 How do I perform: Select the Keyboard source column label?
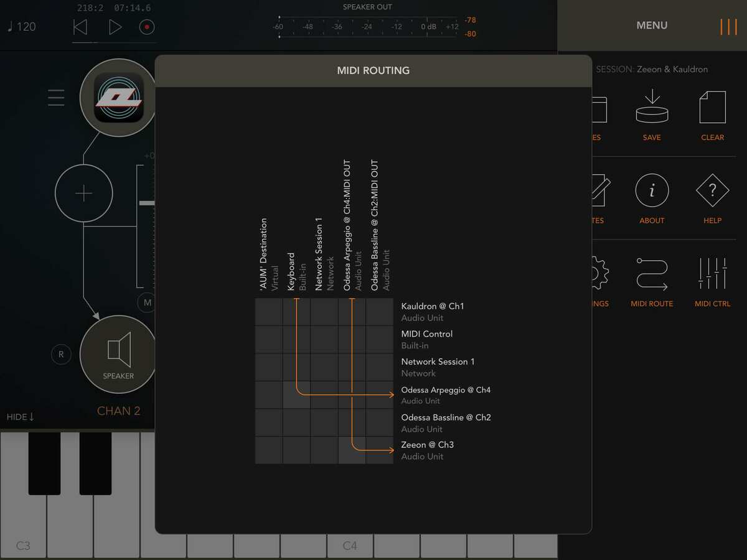click(291, 272)
